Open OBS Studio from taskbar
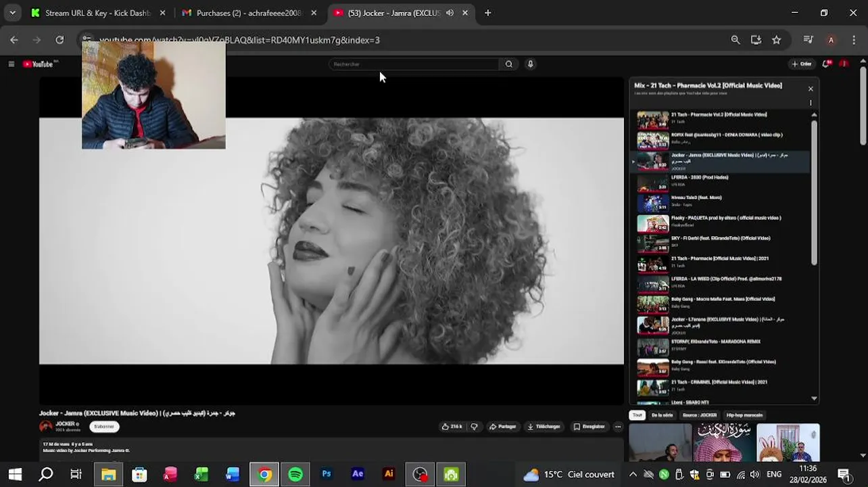Screen dimensions: 868x487 (x=420, y=474)
